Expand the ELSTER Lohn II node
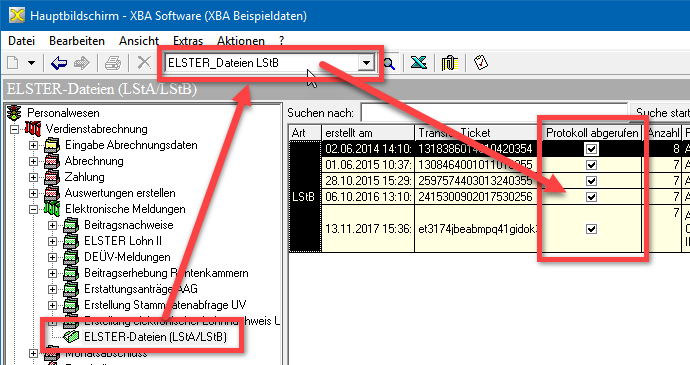The width and height of the screenshot is (690, 365). 52,241
